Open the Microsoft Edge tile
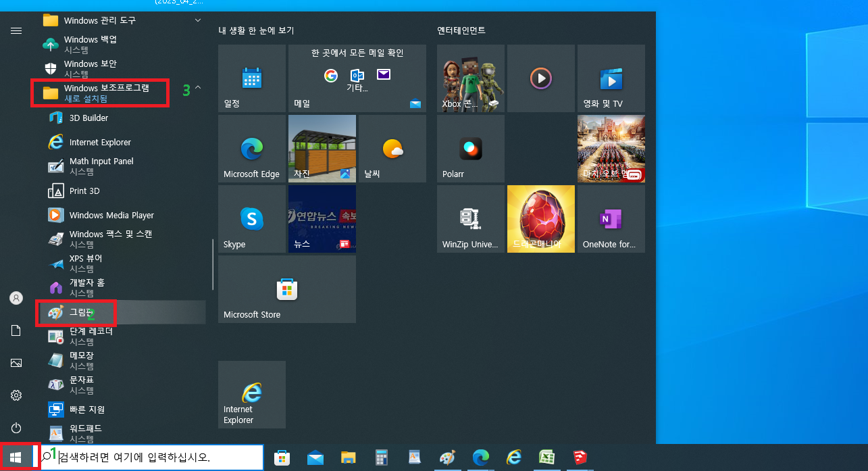Screen dimensions: 868x471 (252, 149)
